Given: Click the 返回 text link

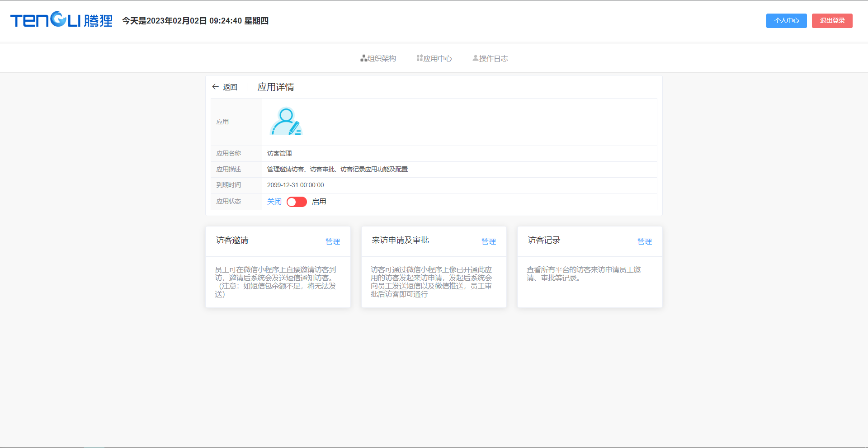Looking at the screenshot, I should point(230,87).
